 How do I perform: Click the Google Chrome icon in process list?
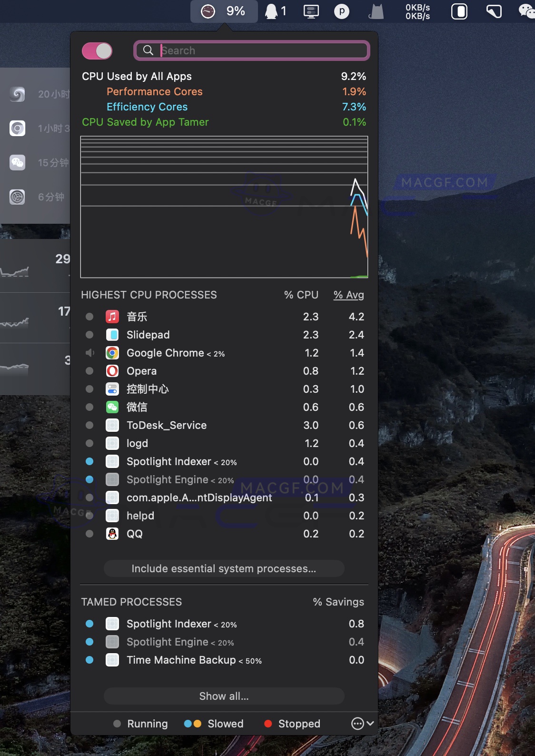click(x=112, y=353)
